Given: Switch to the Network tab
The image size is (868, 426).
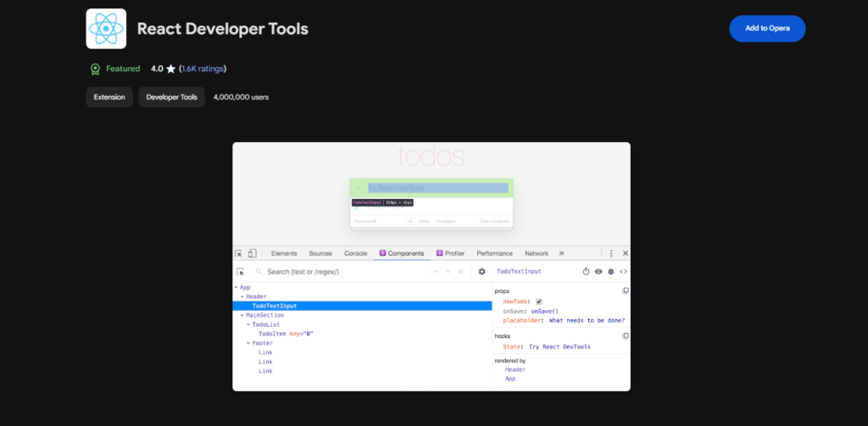Looking at the screenshot, I should pos(537,253).
